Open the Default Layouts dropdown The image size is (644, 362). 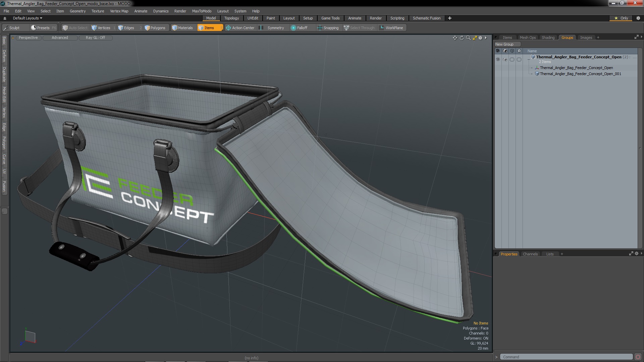tap(28, 18)
